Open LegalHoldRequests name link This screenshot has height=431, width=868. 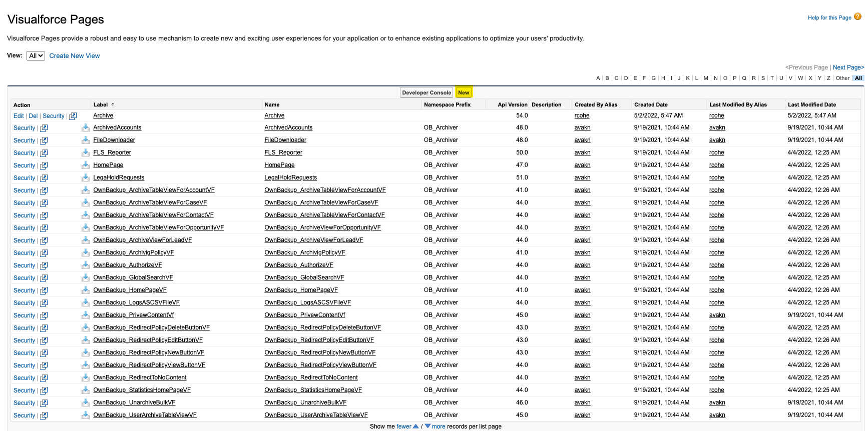click(x=290, y=177)
